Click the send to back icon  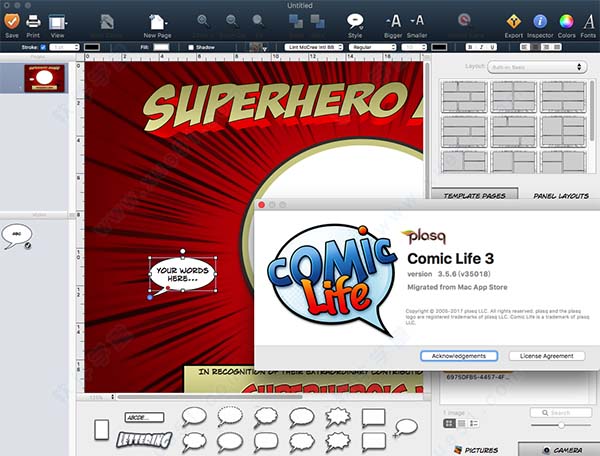(x=317, y=21)
